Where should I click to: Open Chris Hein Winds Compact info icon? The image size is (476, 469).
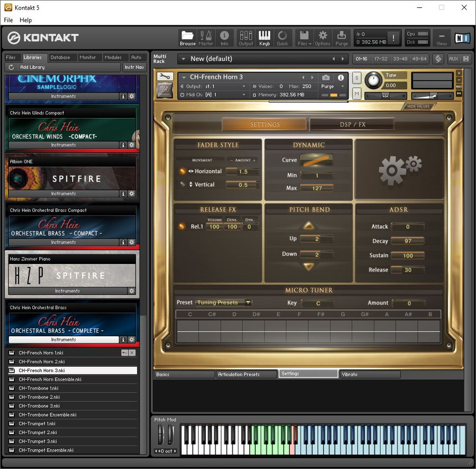(x=123, y=145)
